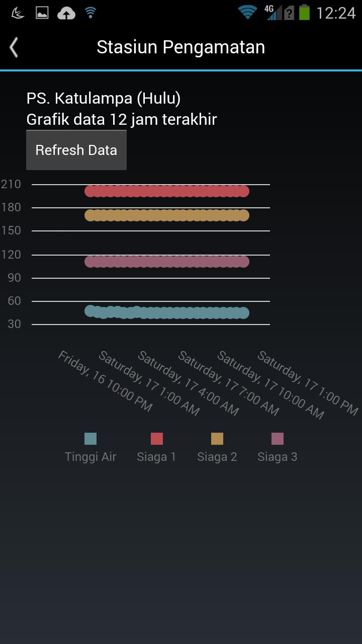Tap the Siaga 1 red legend swatch
Screen dimensions: 362x644
[x=157, y=439]
